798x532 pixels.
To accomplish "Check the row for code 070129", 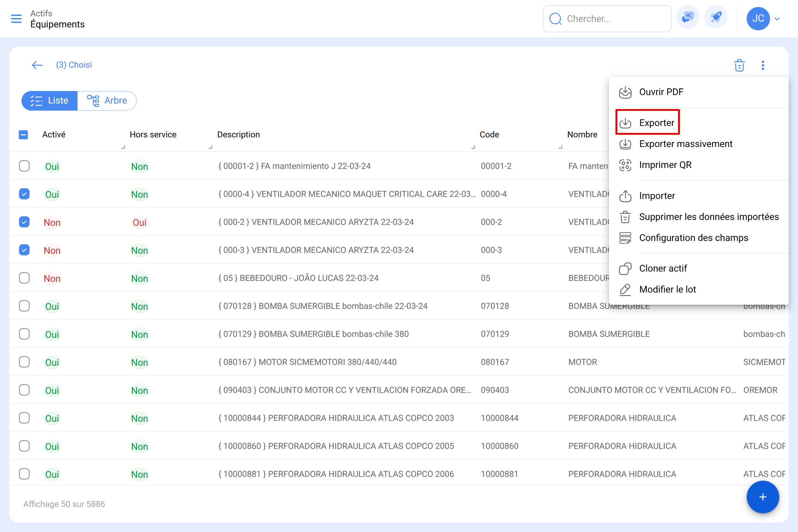I will pyautogui.click(x=24, y=334).
